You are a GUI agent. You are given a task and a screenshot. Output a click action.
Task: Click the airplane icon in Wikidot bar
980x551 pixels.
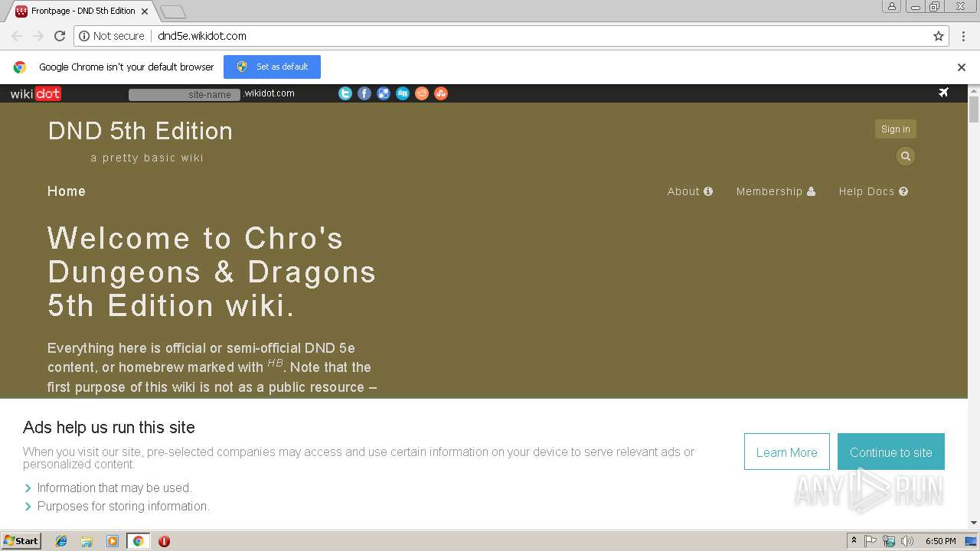pos(943,93)
